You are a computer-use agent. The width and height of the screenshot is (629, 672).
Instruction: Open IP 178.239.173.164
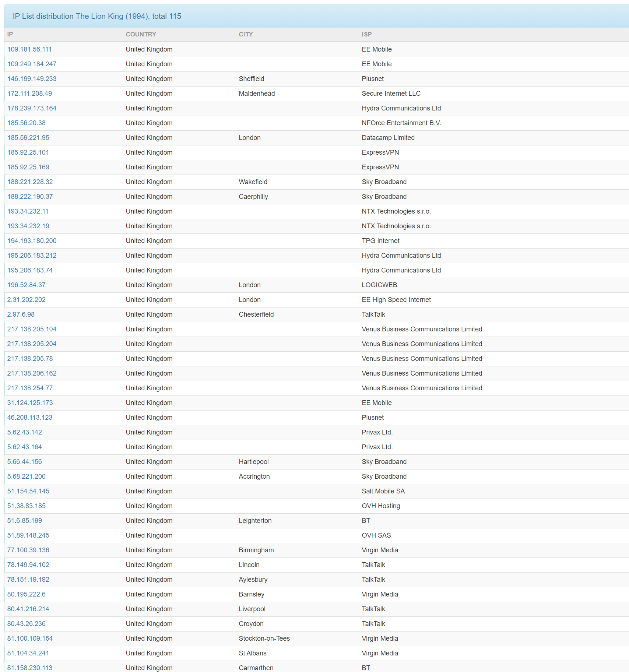pos(32,108)
